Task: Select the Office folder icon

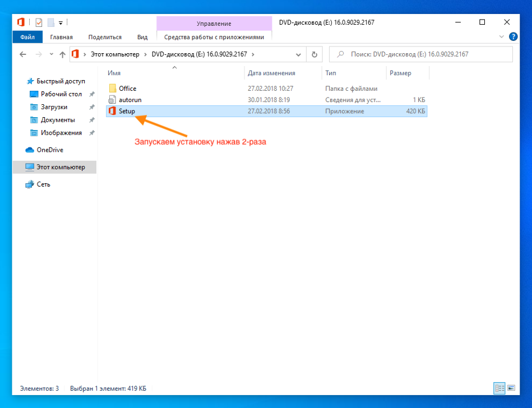Action: point(113,89)
